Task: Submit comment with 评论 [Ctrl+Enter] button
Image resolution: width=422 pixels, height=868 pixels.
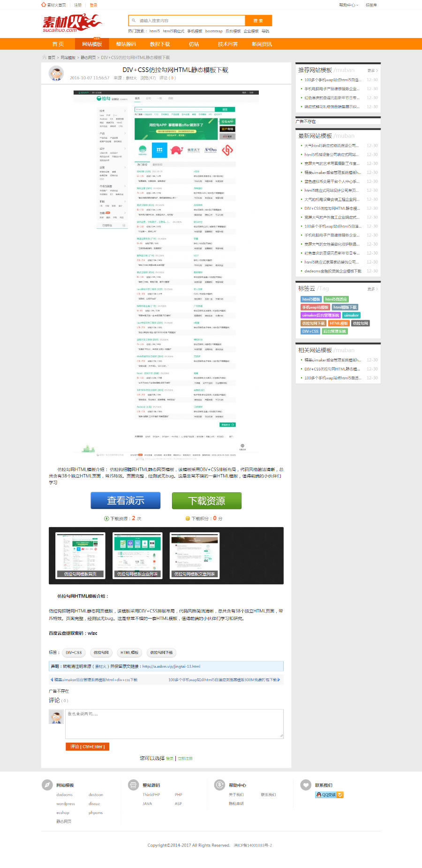Action: coord(88,747)
